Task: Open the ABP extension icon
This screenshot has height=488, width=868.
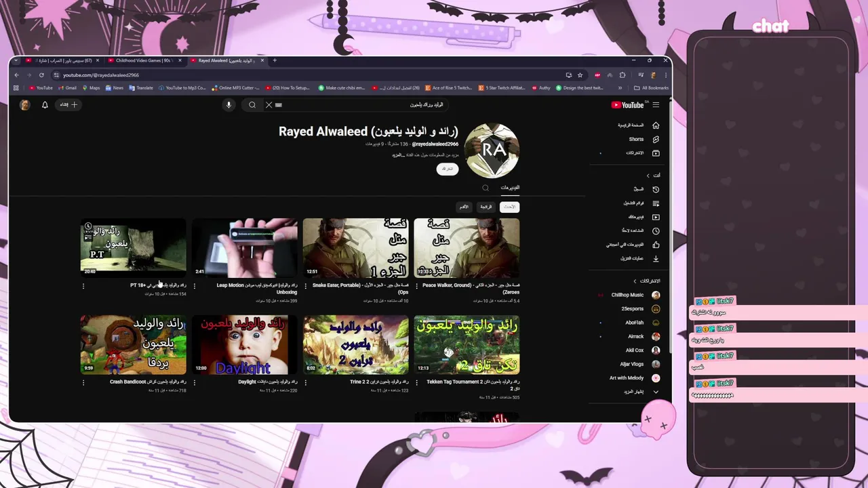Action: click(597, 75)
